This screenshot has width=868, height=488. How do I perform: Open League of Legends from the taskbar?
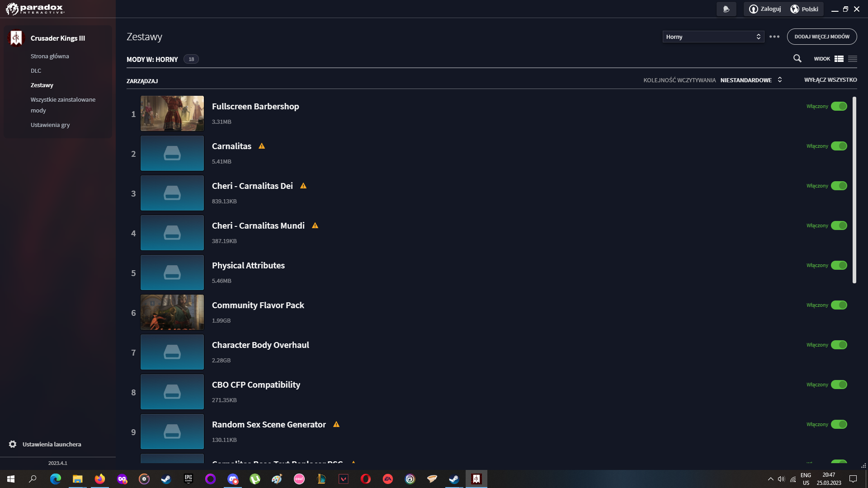pyautogui.click(x=321, y=479)
